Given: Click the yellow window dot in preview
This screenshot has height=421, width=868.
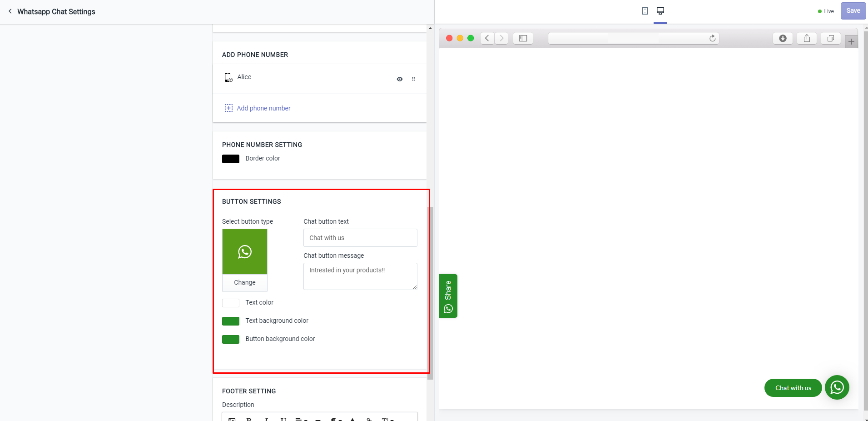Looking at the screenshot, I should 460,38.
